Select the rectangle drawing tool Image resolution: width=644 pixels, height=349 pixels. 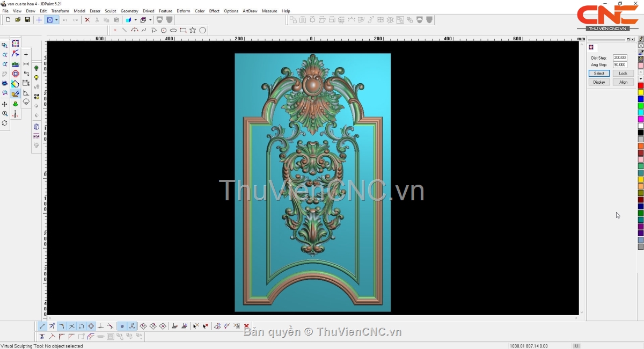183,30
